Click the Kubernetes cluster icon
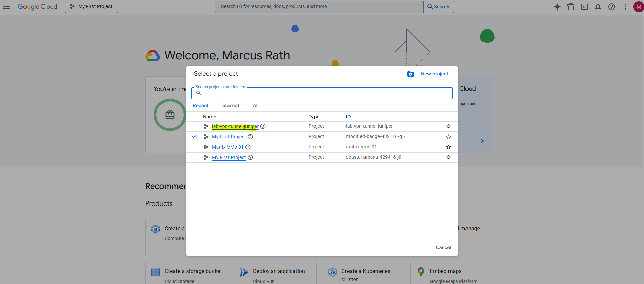 click(333, 272)
